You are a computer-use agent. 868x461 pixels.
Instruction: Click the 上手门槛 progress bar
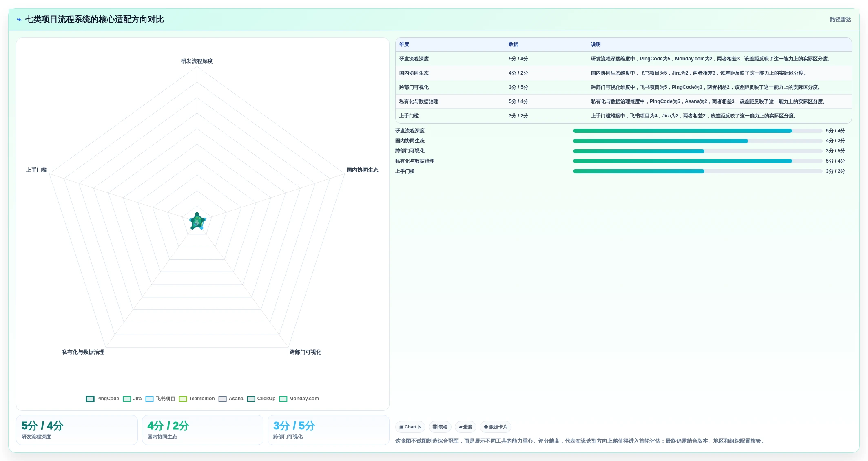pos(697,171)
